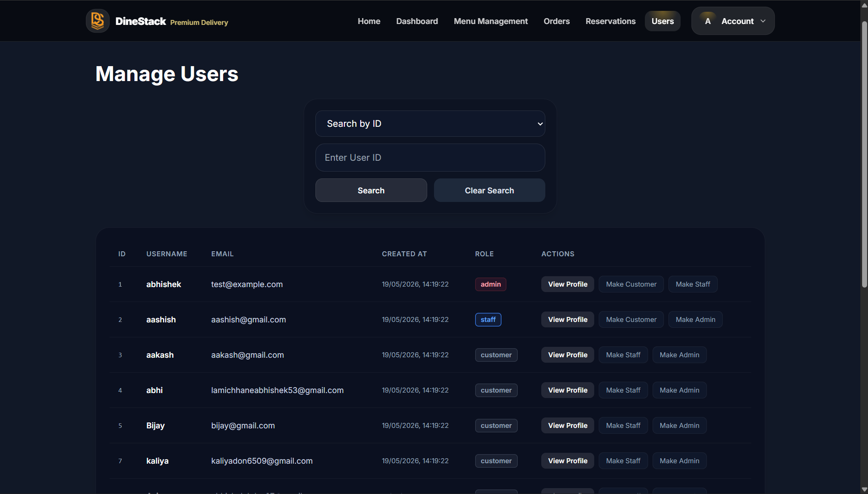Image resolution: width=868 pixels, height=494 pixels.
Task: Make Bijay an Admin
Action: (x=679, y=426)
